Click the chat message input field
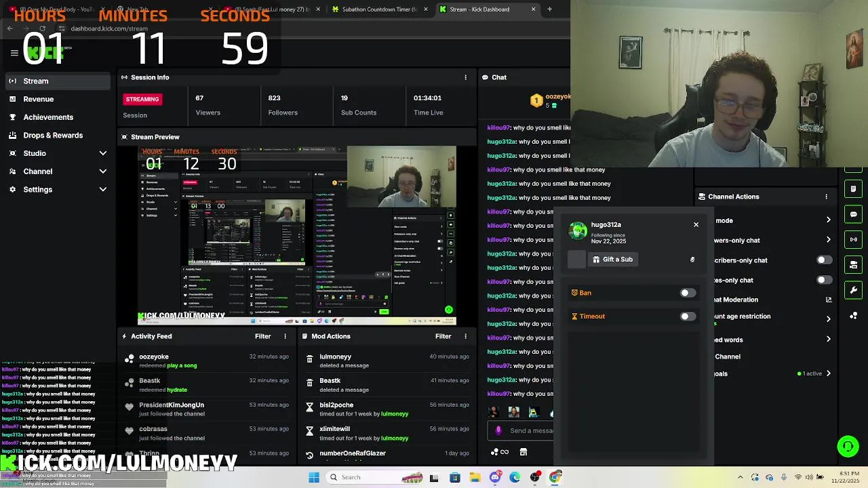868x488 pixels. click(x=522, y=430)
